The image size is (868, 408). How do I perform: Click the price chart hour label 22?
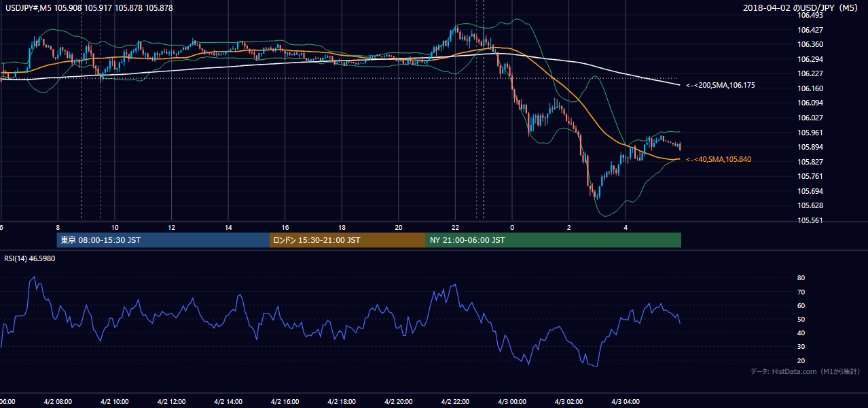click(x=456, y=228)
